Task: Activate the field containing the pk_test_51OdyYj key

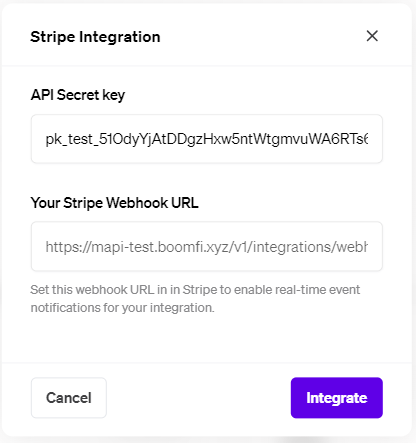Action: click(x=207, y=139)
